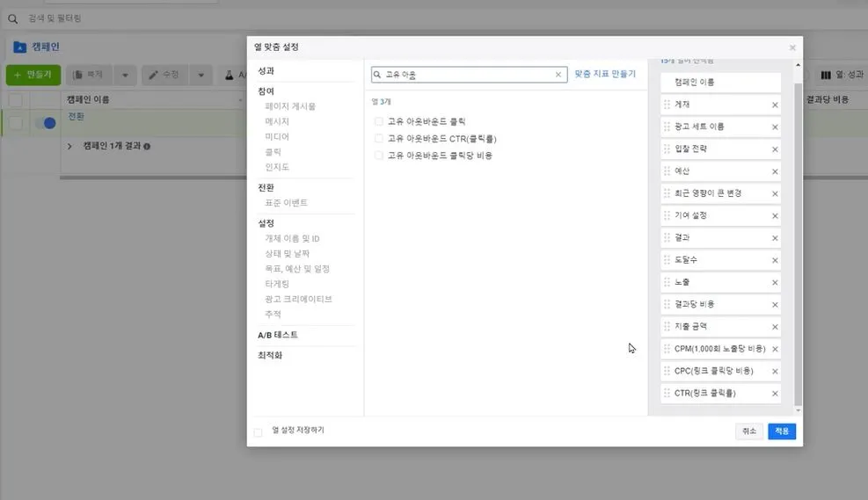This screenshot has width=868, height=500.
Task: Click the green 만들기 create button
Action: [x=33, y=75]
